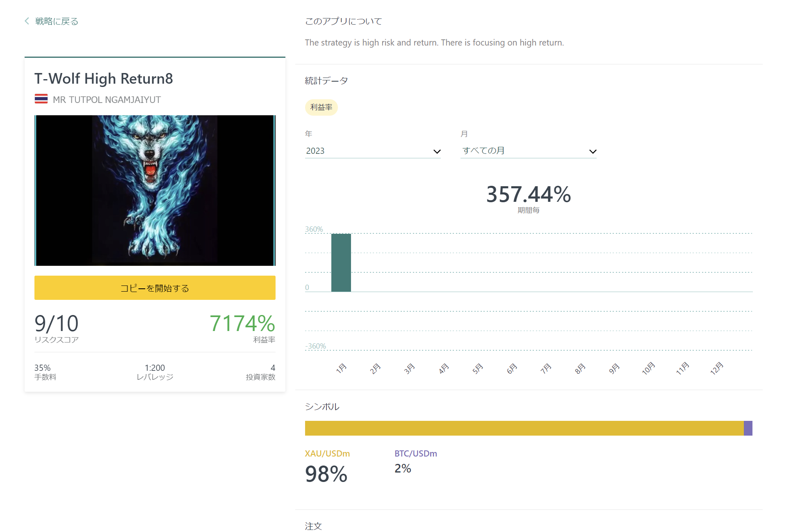Screen dimensions: 807x532
Task: Click the purple BTC/USDm bar segment
Action: [748, 428]
